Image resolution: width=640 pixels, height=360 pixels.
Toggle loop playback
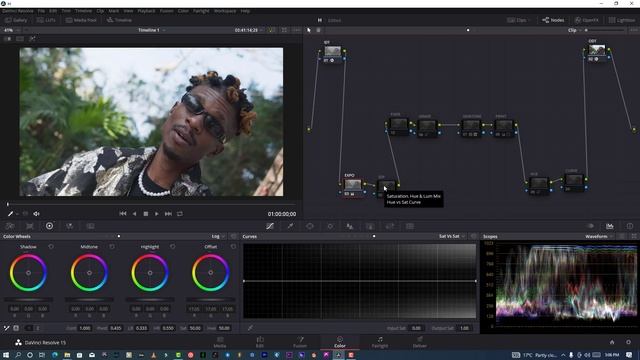tap(180, 213)
